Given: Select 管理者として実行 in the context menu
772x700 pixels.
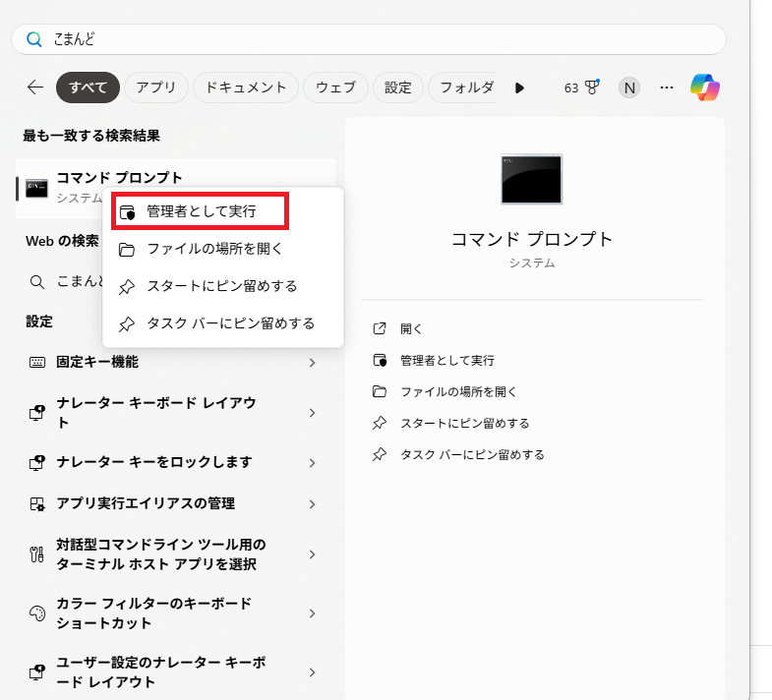Looking at the screenshot, I should pyautogui.click(x=201, y=211).
